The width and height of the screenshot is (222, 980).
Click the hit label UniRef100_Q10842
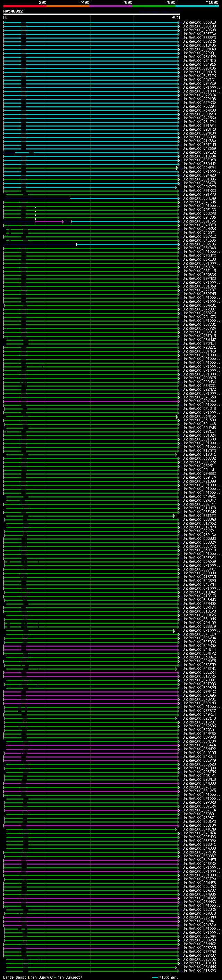199,592
